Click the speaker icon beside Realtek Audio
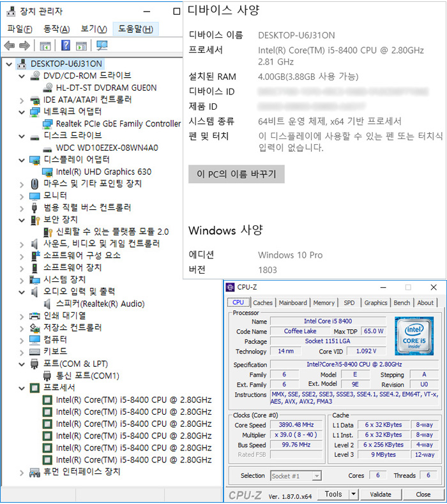 [47, 304]
